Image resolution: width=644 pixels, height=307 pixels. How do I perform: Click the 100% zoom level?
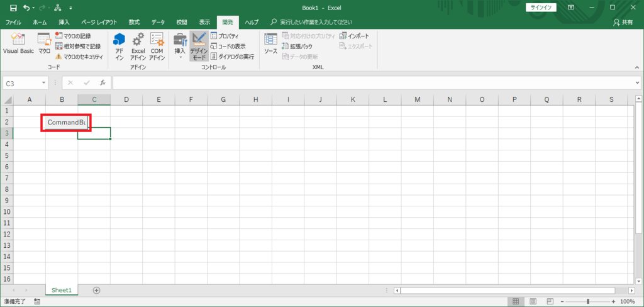pos(628,302)
